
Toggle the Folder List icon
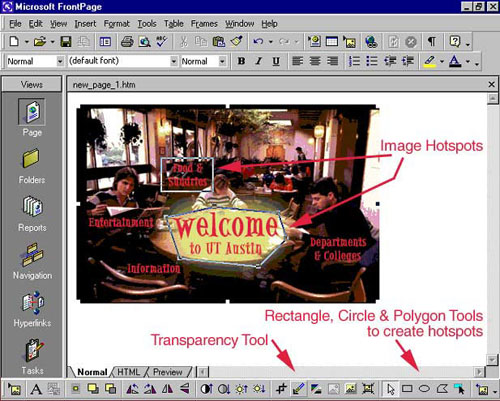(x=105, y=42)
